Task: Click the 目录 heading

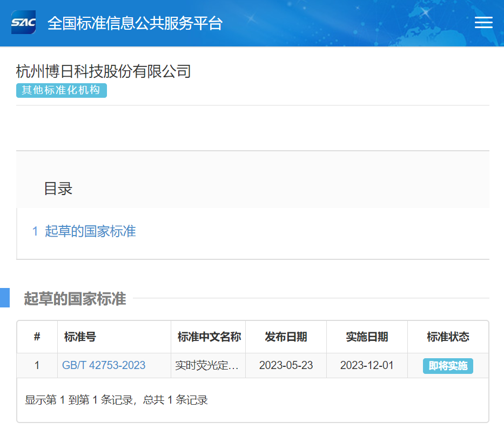Action: point(58,189)
